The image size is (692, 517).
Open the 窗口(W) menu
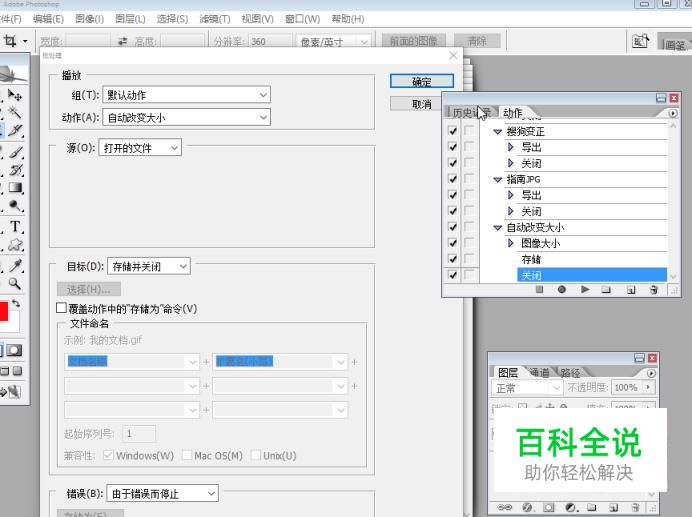click(302, 19)
